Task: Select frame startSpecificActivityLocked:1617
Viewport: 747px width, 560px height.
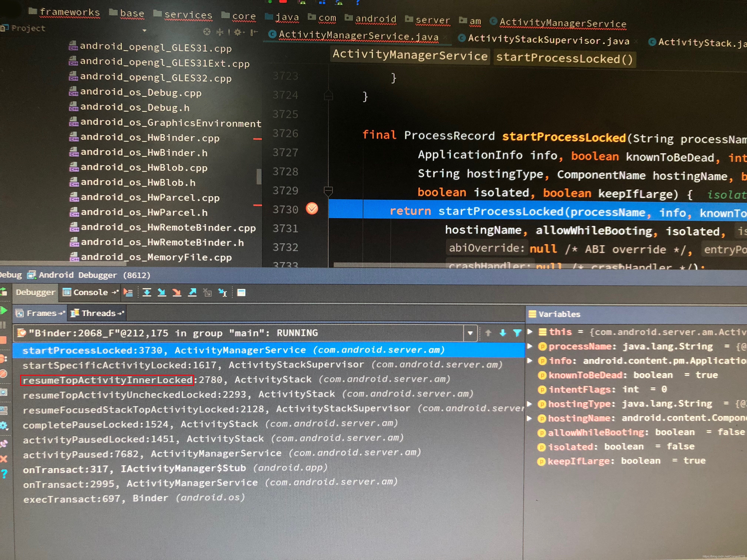Action: [268, 365]
